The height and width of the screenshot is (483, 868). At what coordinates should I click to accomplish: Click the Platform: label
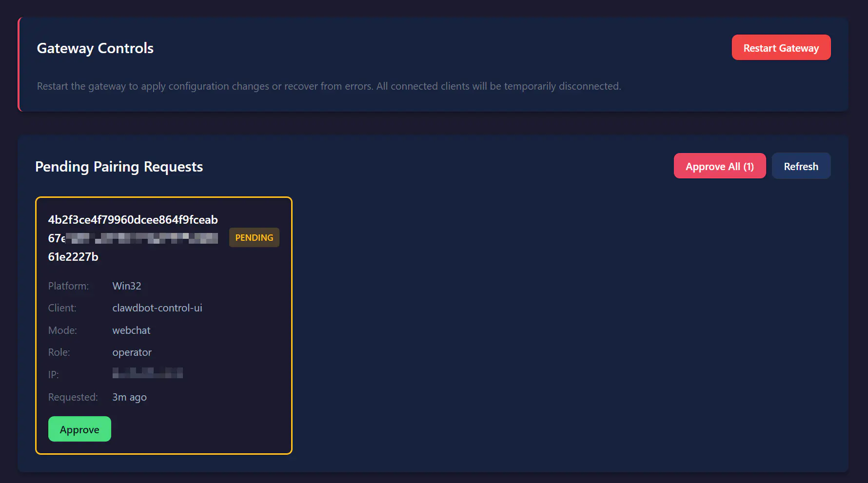69,286
